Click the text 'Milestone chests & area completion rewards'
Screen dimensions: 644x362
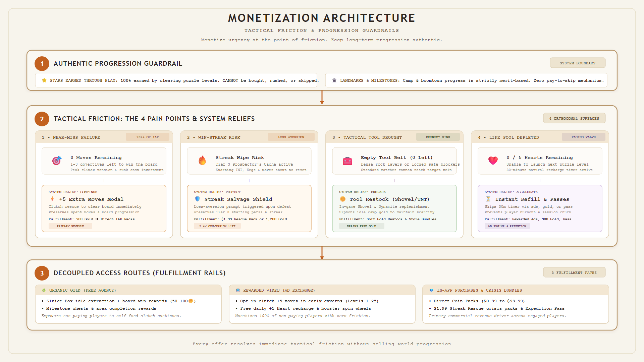click(101, 308)
